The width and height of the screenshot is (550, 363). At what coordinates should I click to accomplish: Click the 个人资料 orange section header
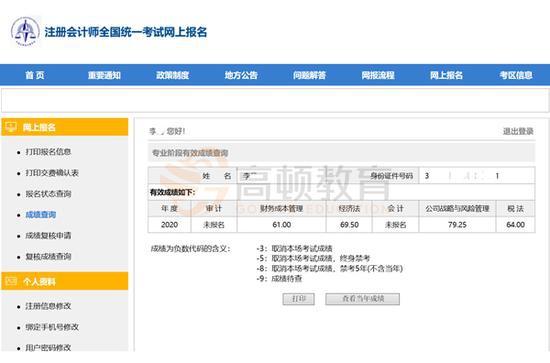[65, 281]
